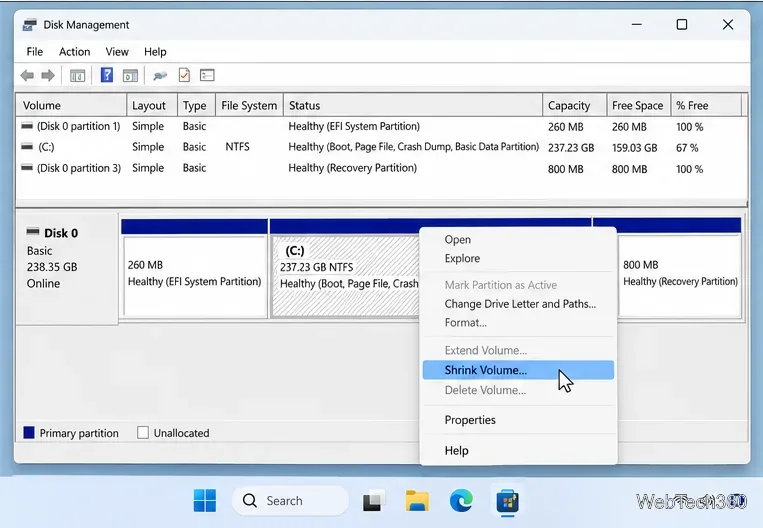Click the "237.23 GB" capacity cell

[571, 148]
